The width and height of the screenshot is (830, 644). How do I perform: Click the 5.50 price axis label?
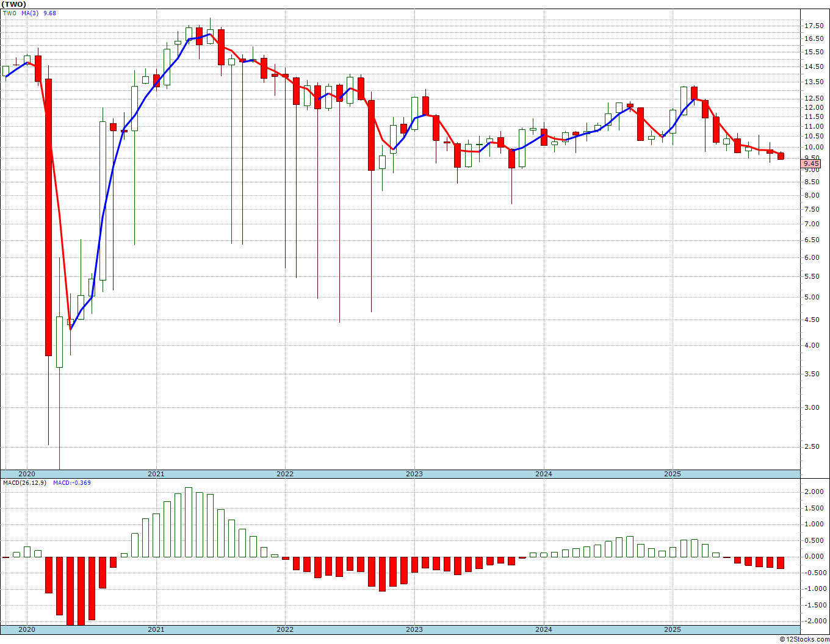tap(812, 276)
